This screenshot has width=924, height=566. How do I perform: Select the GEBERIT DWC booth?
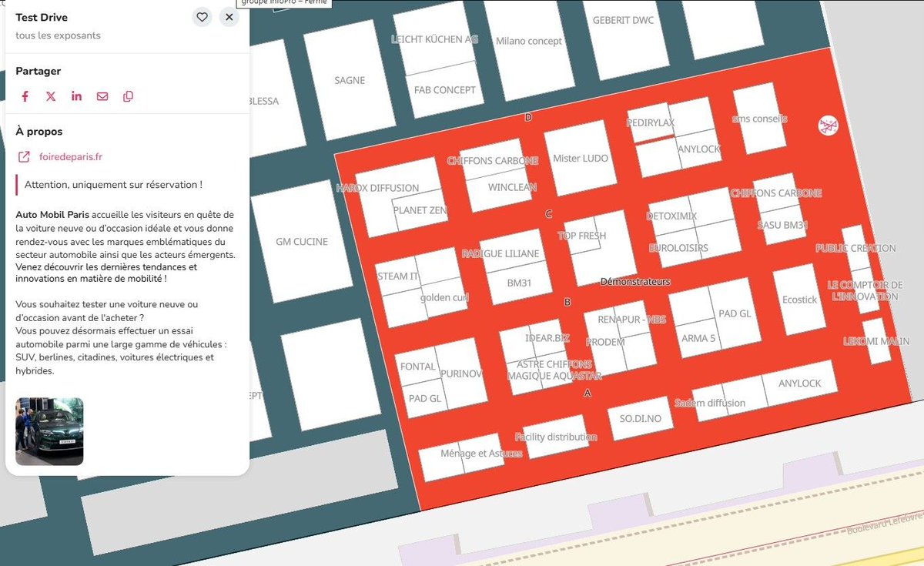pos(623,20)
